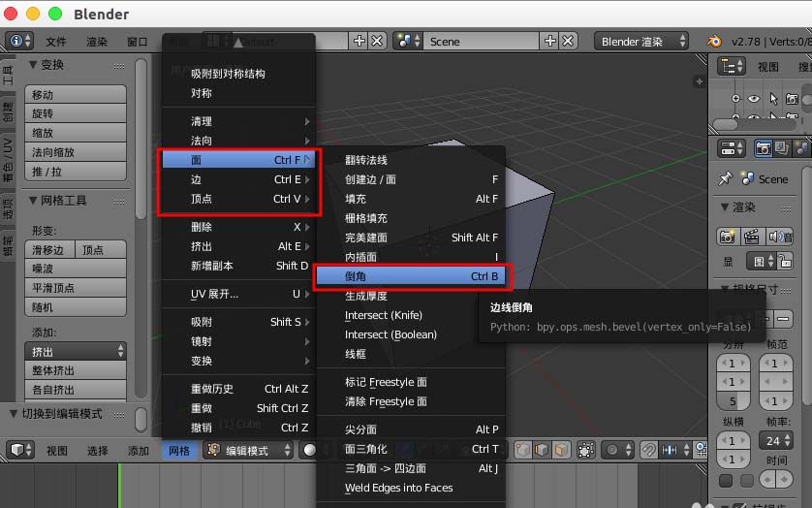Viewport: 812px width, 508px height.
Task: Collapse the 网格工具 panel
Action: click(33, 200)
